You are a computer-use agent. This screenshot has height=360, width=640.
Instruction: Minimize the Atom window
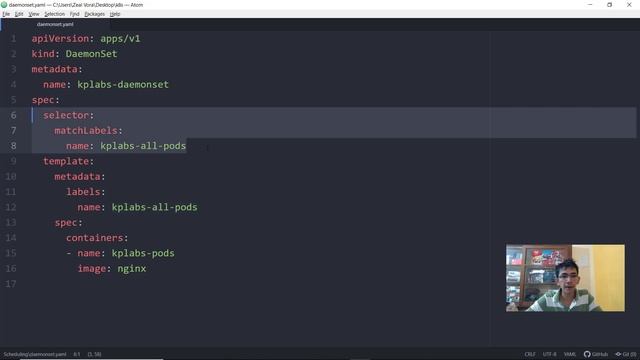(x=590, y=5)
